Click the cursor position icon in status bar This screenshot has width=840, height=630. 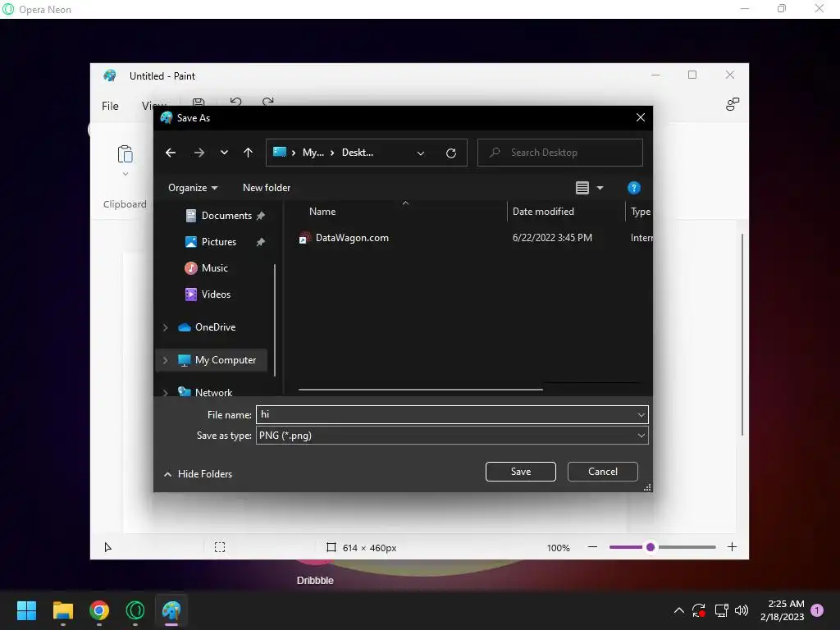click(x=107, y=547)
